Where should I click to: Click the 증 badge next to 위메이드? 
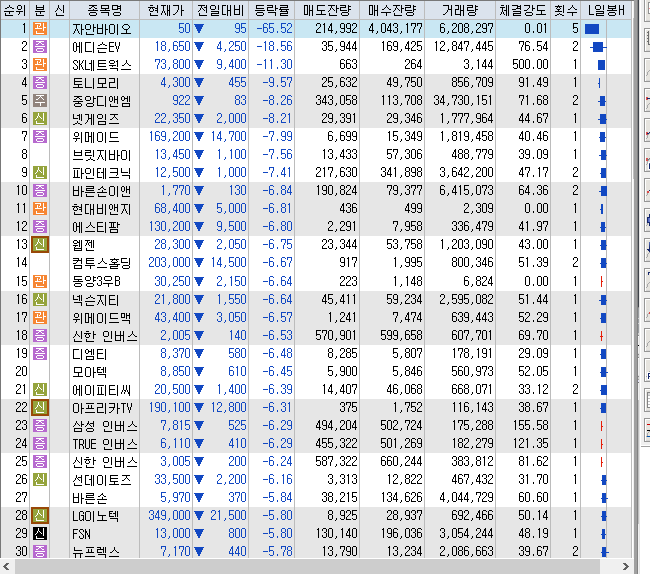40,136
